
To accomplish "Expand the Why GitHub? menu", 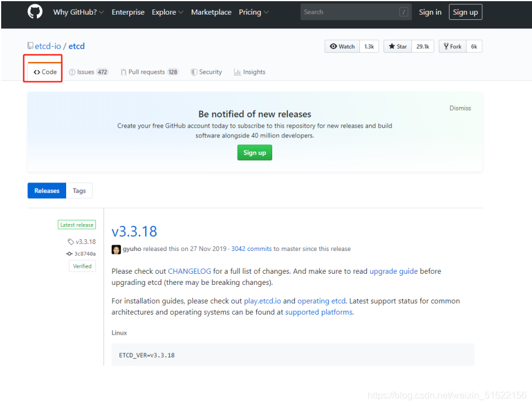I will click(78, 12).
